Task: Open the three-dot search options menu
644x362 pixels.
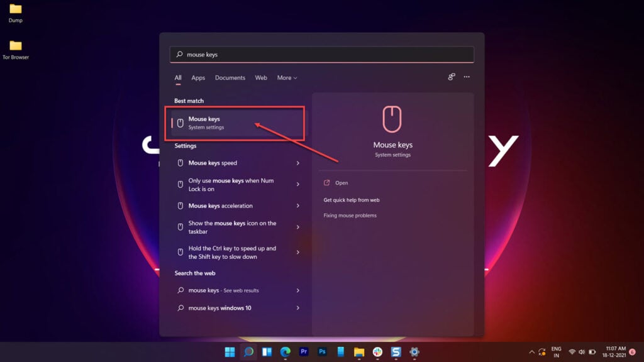Action: coord(467,77)
